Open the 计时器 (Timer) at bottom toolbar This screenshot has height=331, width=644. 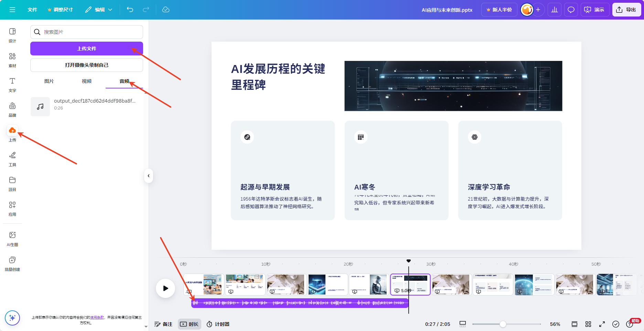click(x=218, y=324)
